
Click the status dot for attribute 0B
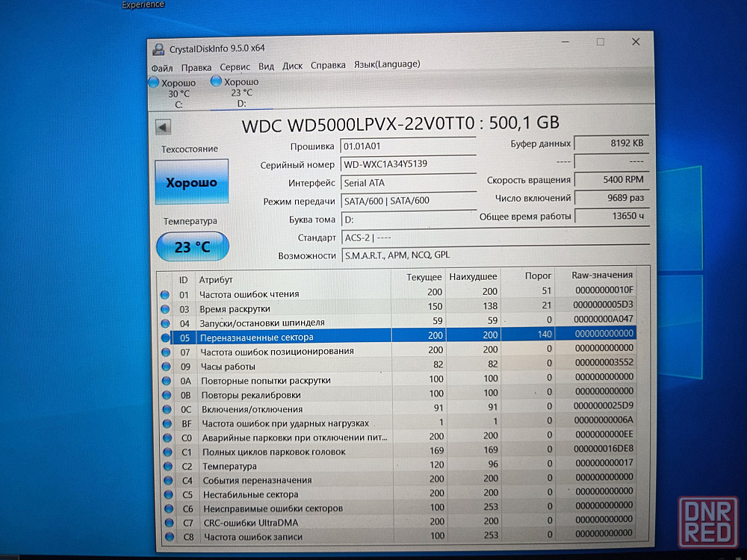(167, 395)
